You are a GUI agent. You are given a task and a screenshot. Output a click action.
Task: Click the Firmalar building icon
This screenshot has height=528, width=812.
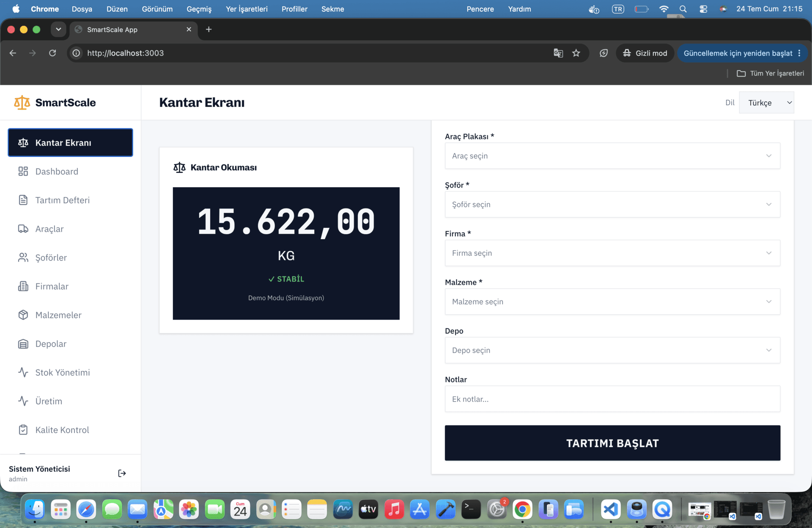coord(23,286)
